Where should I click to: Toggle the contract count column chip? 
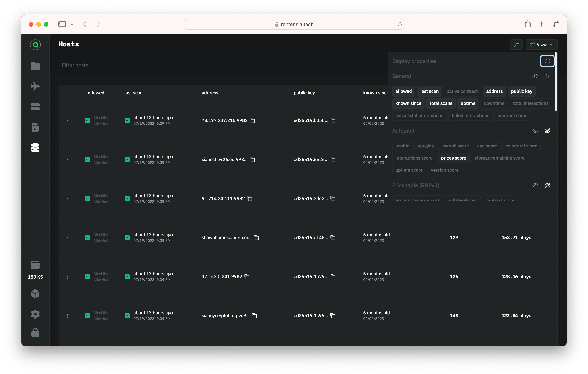(513, 116)
